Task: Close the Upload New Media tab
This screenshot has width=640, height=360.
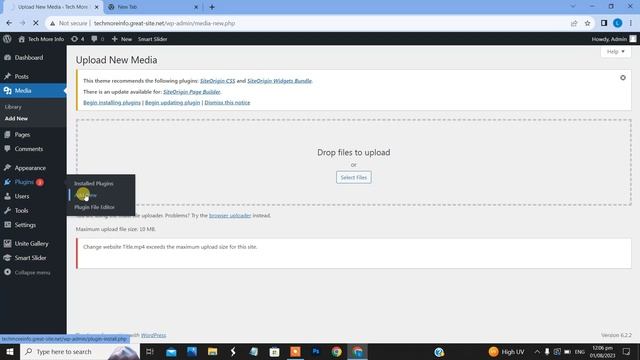Action: click(x=97, y=7)
